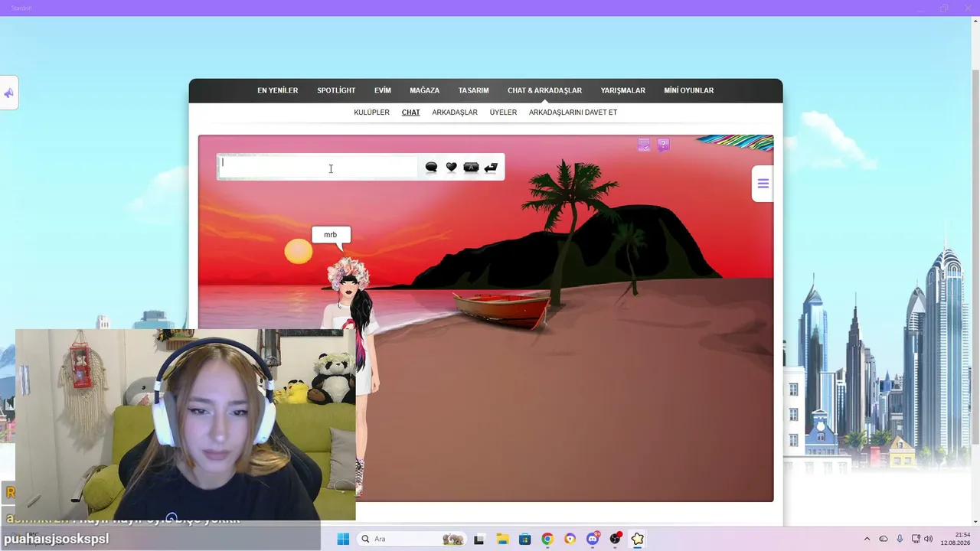Click the heart emote icon
The height and width of the screenshot is (551, 980).
point(451,167)
